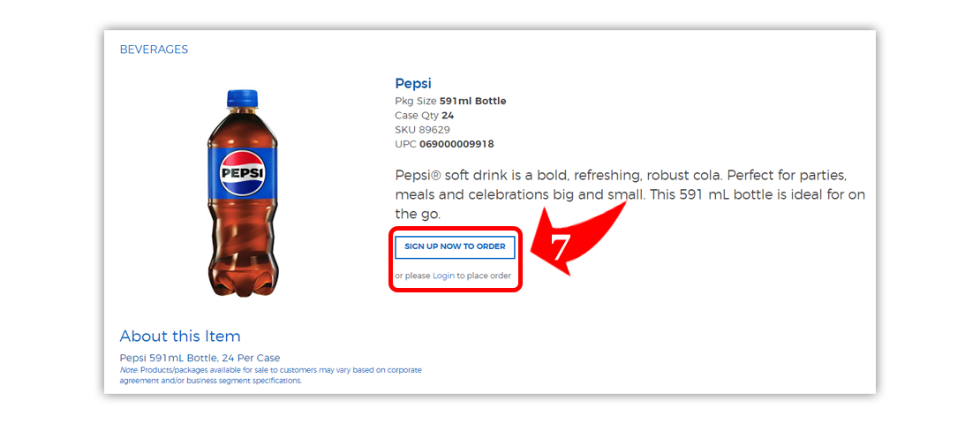Screen dimensions: 980x424
Task: Click the Pepsi bottle product image
Action: pos(242,194)
